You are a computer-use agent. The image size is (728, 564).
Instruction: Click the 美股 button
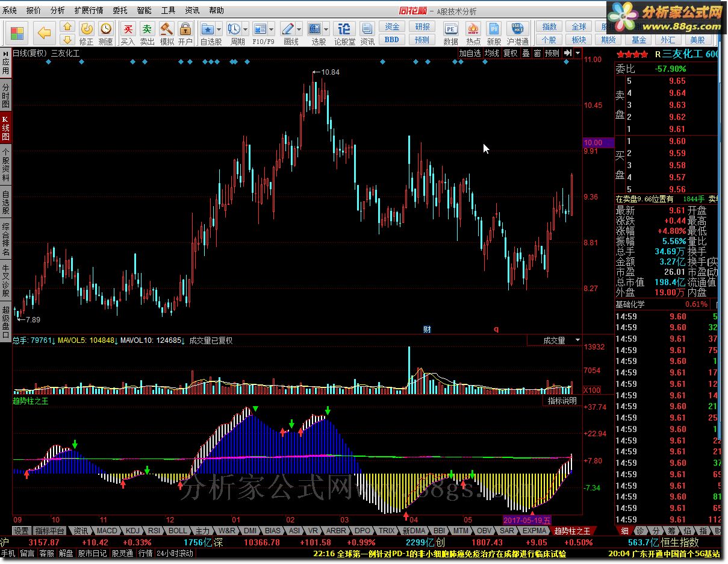[697, 40]
